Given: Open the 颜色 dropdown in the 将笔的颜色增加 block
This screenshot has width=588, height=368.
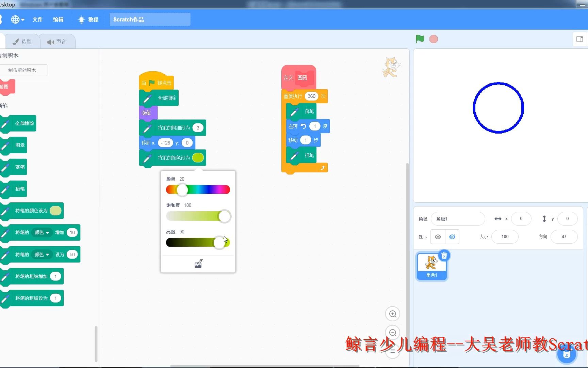Looking at the screenshot, I should 42,232.
